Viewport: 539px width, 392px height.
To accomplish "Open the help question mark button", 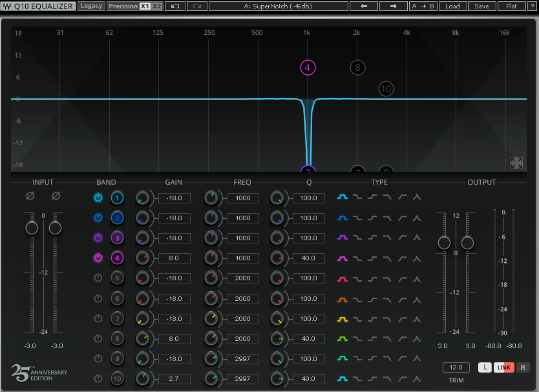I will tap(532, 6).
